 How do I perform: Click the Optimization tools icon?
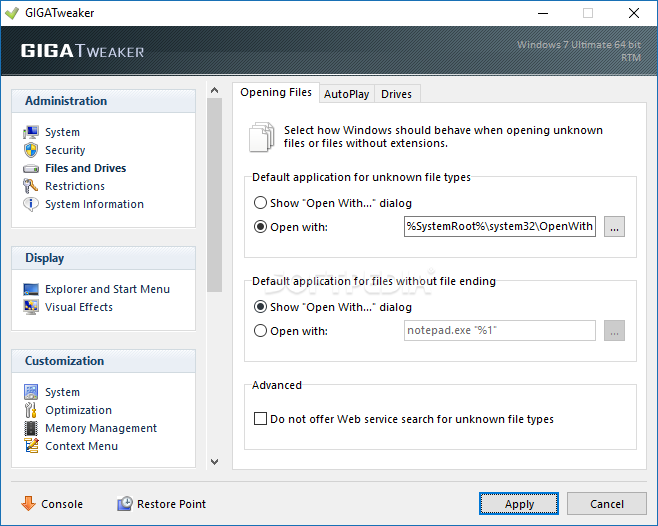[31, 410]
